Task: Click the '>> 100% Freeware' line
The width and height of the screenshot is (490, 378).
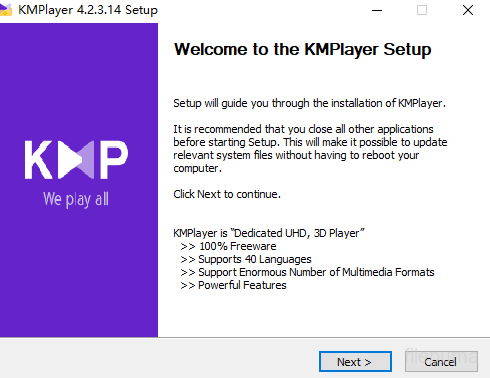Action: [x=228, y=246]
